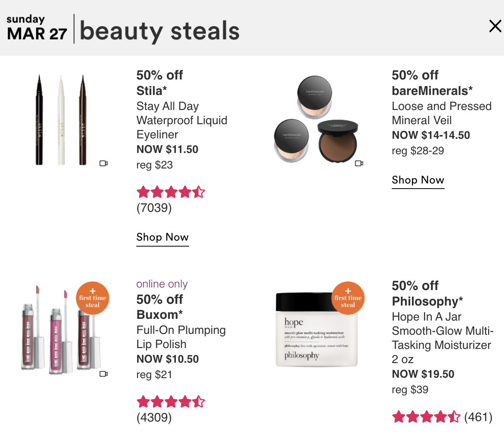This screenshot has width=504, height=434.
Task: Close the beauty steals panel
Action: point(495,26)
